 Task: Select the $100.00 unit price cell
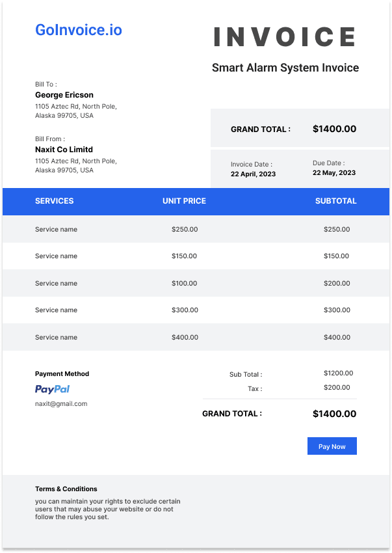click(185, 283)
